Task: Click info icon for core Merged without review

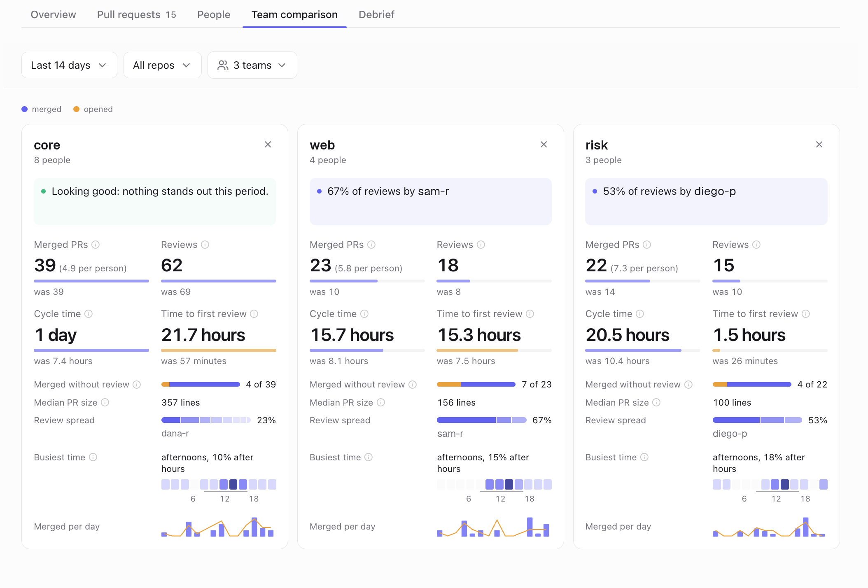Action: click(x=137, y=385)
